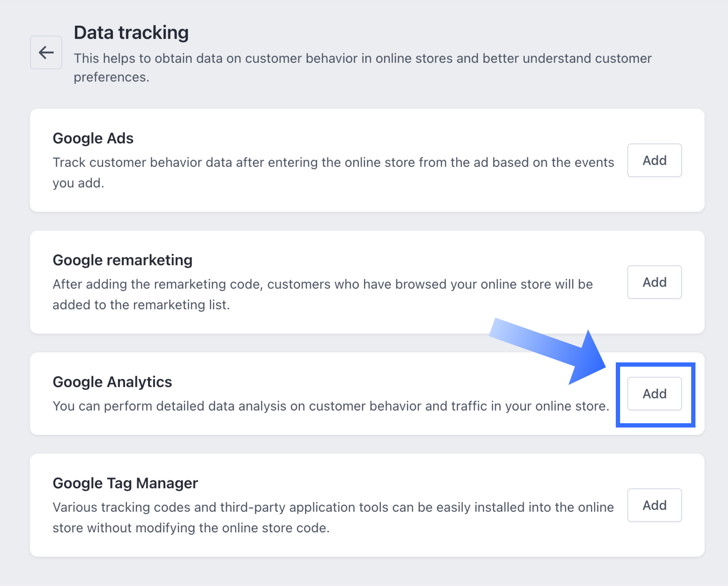Click the Google remarketing heading
728x586 pixels.
(122, 260)
